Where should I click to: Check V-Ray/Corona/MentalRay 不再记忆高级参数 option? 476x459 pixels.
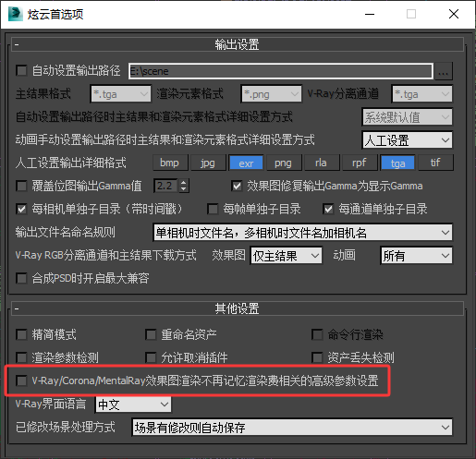tap(21, 380)
